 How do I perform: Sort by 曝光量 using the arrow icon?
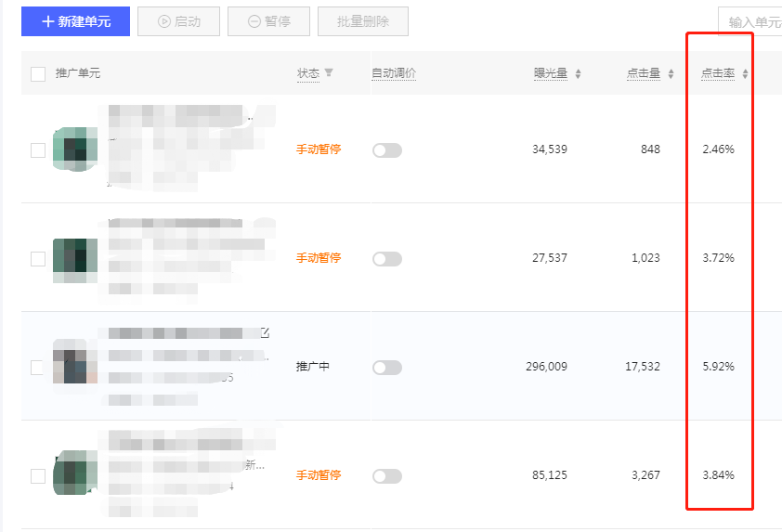578,73
